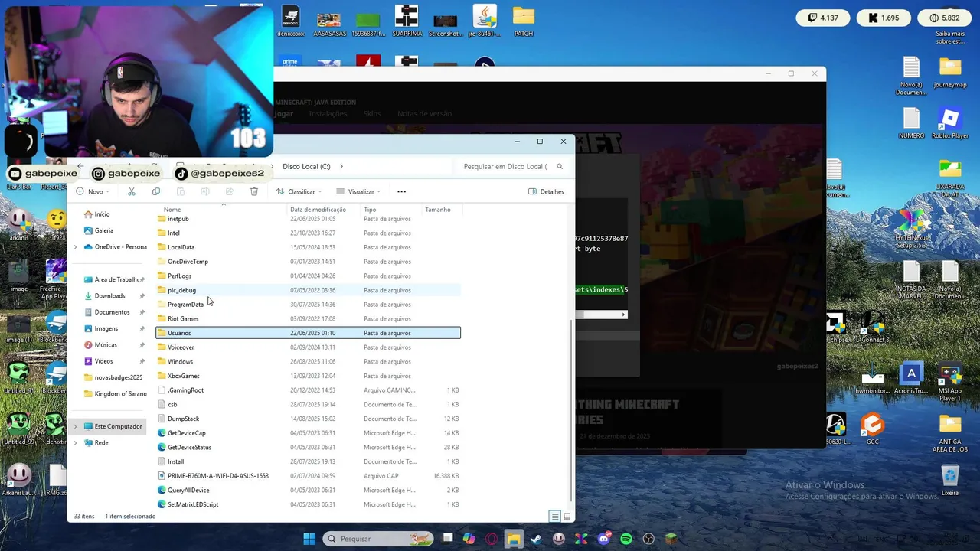Switch to large thumbnails view icon in status bar

(x=567, y=516)
